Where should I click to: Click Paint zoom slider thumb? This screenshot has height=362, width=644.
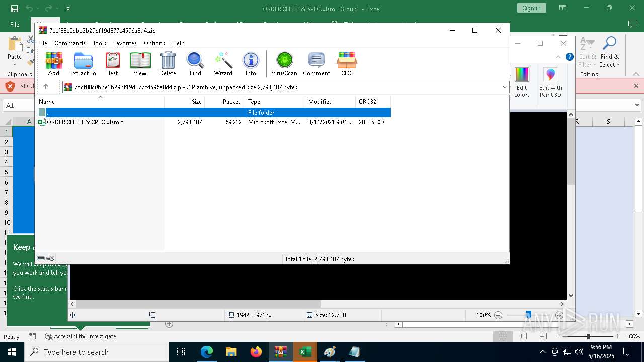coord(528,315)
